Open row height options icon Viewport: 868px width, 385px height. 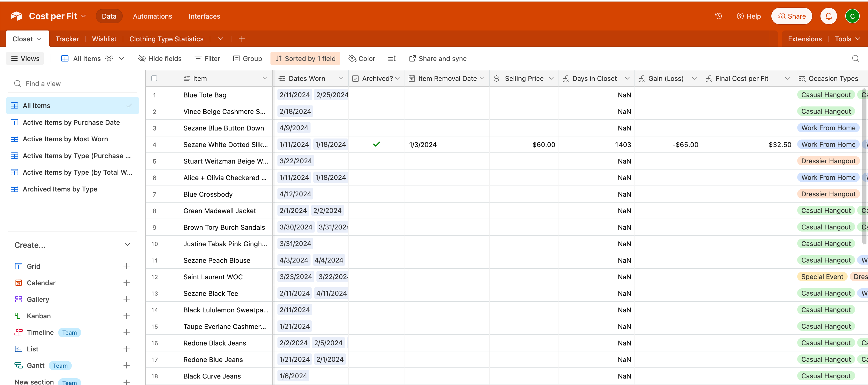pyautogui.click(x=392, y=59)
